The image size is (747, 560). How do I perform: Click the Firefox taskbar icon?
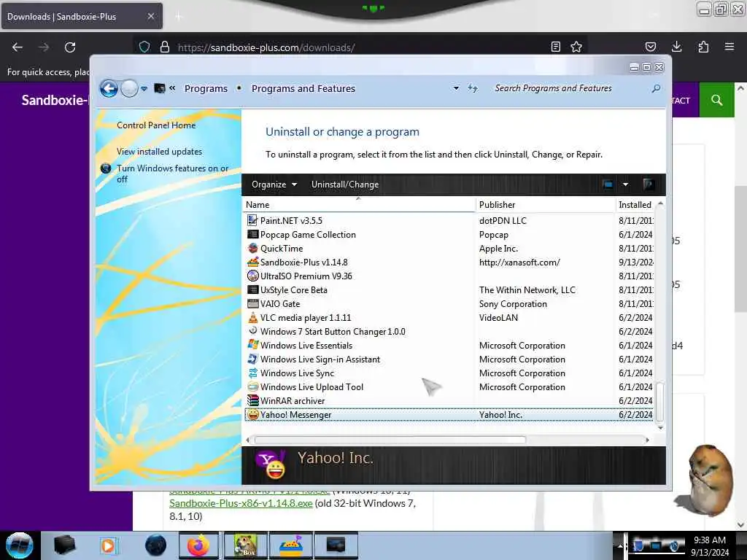pyautogui.click(x=198, y=545)
